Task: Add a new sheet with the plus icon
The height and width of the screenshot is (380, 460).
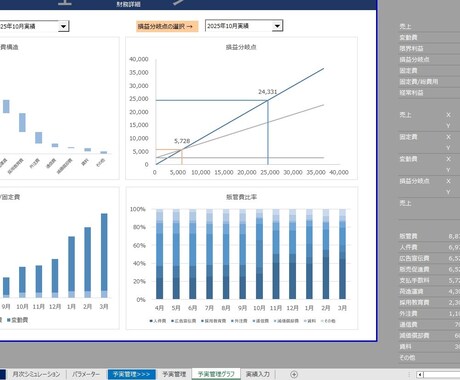Action: click(x=294, y=374)
